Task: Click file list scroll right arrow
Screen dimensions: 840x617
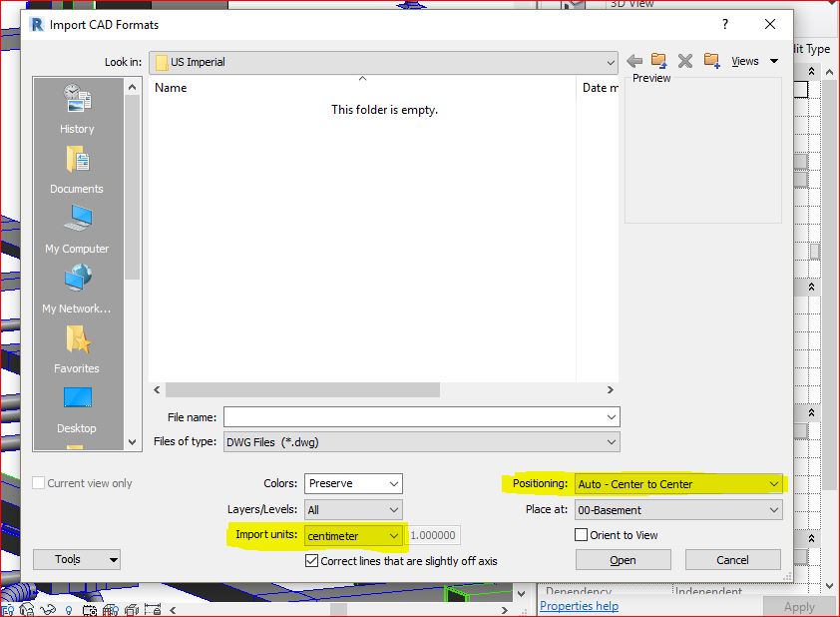Action: coord(611,389)
